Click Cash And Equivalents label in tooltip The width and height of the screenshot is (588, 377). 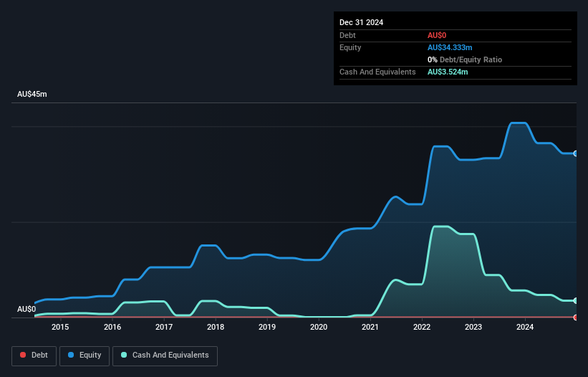[x=377, y=72]
